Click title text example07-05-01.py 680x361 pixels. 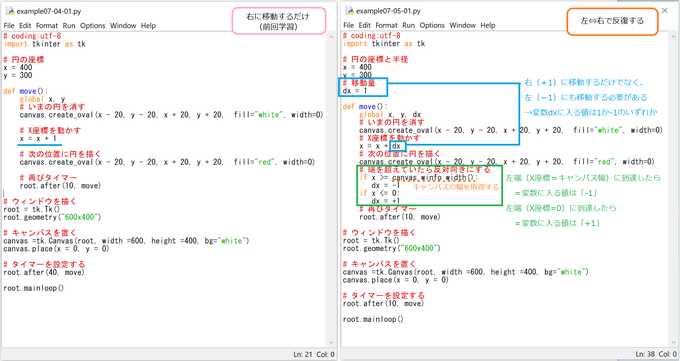click(388, 11)
